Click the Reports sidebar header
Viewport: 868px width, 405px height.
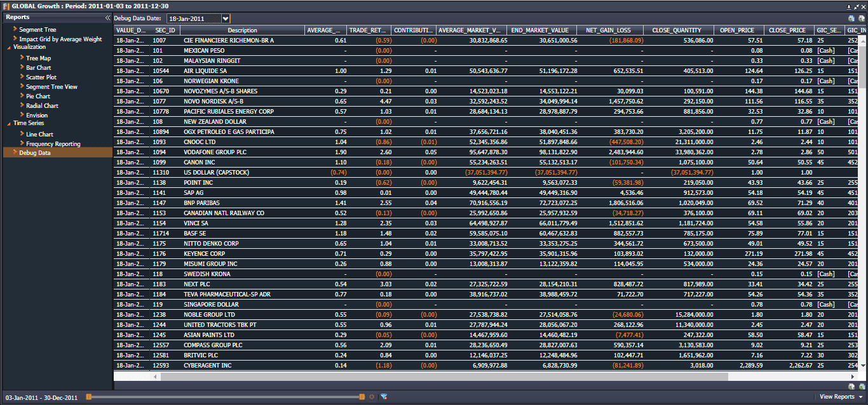(x=57, y=18)
